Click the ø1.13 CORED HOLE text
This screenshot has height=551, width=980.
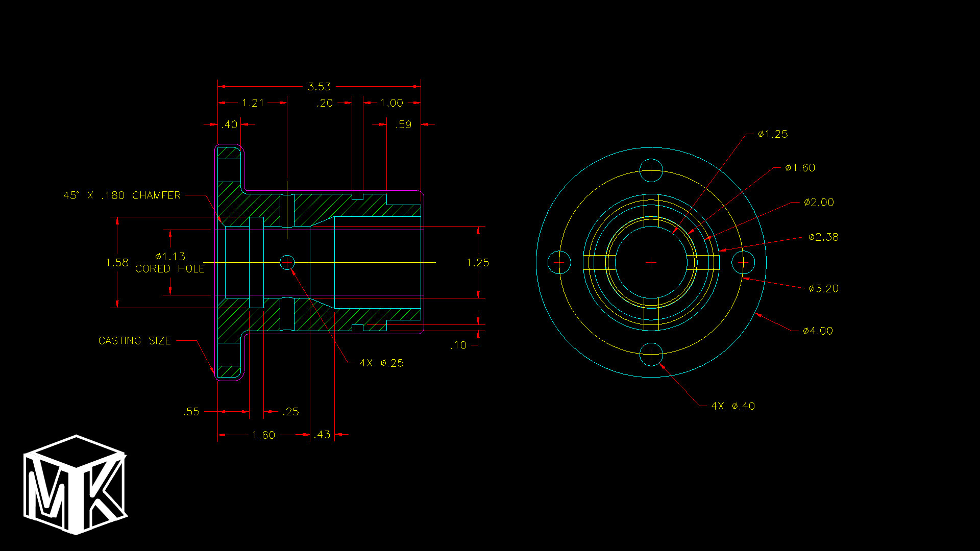tap(170, 263)
